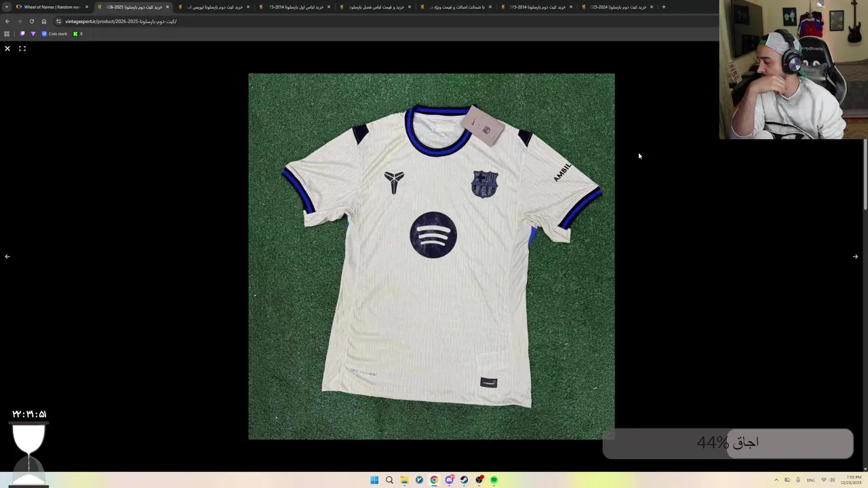Open Discord from the taskbar
The height and width of the screenshot is (488, 868).
click(x=449, y=480)
